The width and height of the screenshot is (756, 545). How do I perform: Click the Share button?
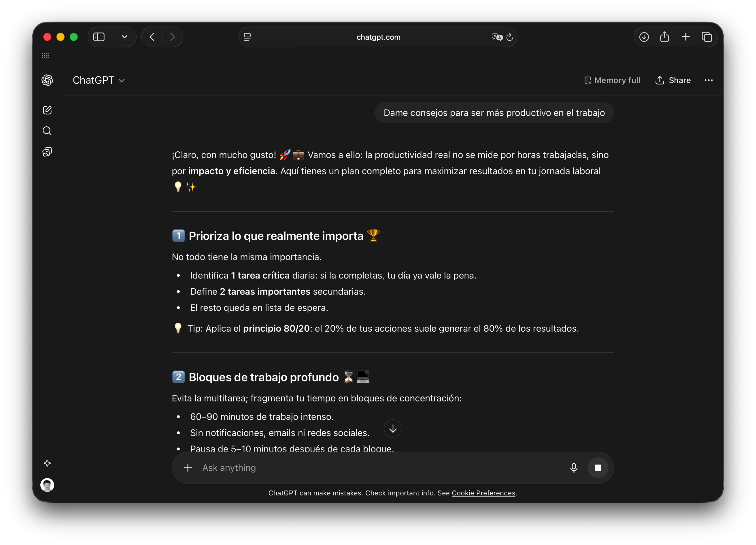(673, 80)
